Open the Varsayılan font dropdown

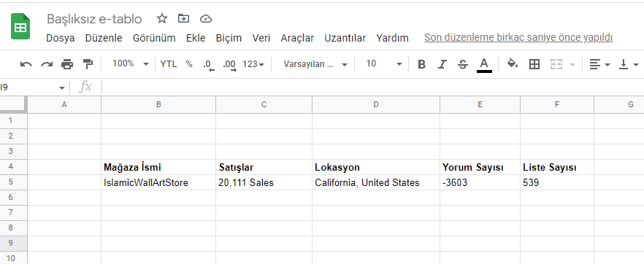click(x=315, y=64)
